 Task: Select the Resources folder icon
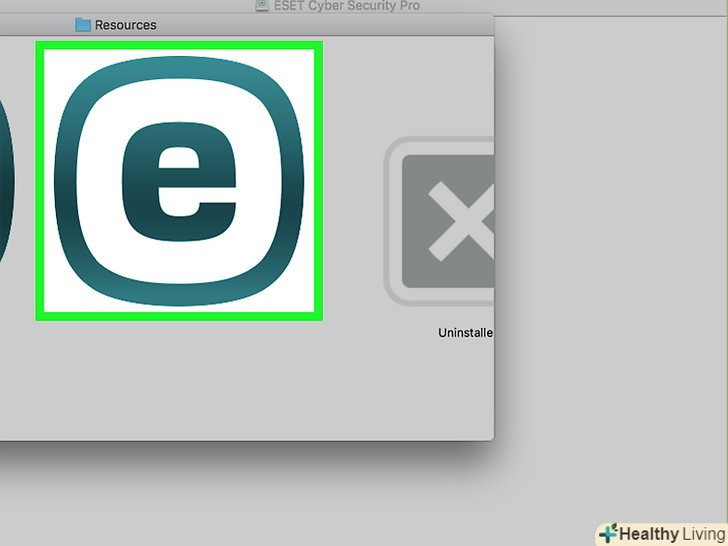pyautogui.click(x=83, y=25)
